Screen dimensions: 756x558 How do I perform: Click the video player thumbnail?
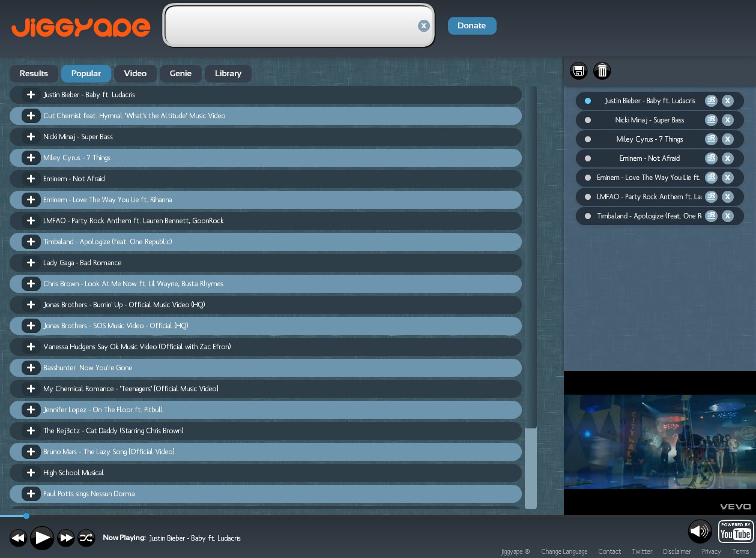pos(660,442)
